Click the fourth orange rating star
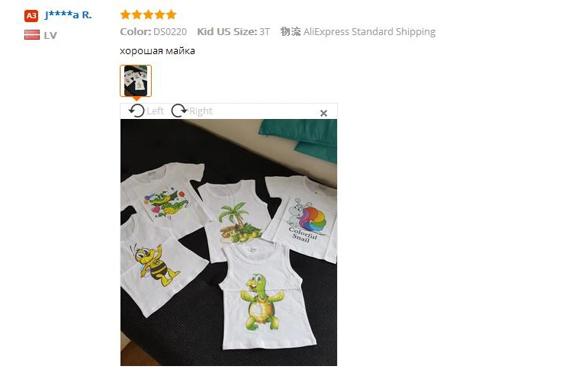572x392 pixels. pos(160,14)
